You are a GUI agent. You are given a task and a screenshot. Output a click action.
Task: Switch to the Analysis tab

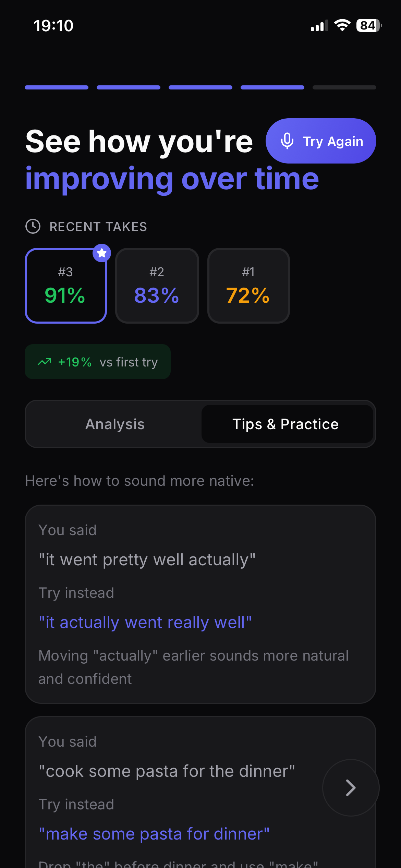point(114,424)
